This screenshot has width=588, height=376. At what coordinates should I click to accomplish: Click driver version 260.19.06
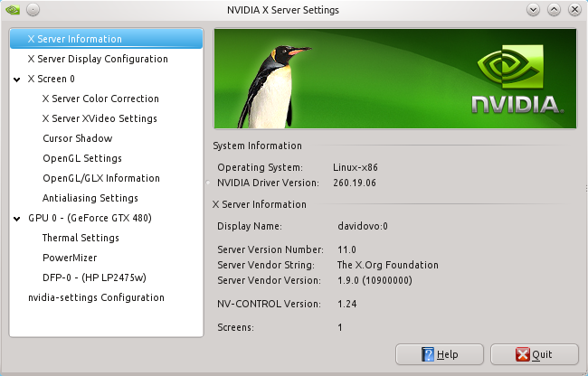(x=355, y=183)
